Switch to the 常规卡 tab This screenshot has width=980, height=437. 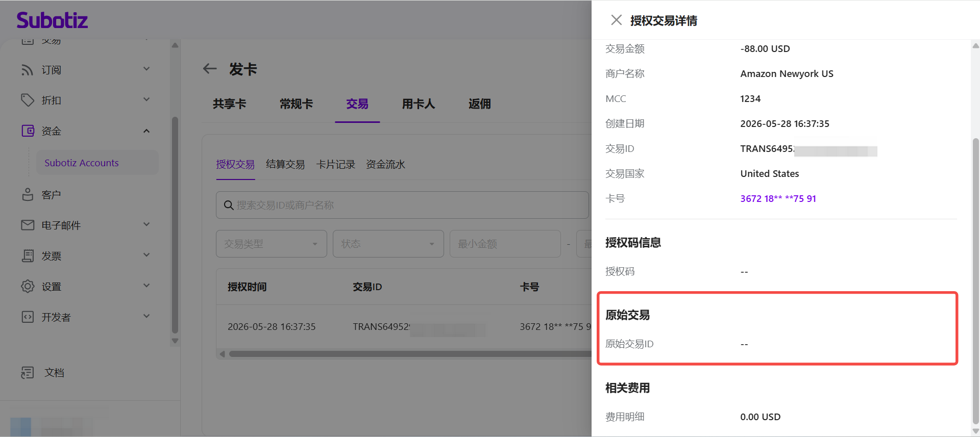tap(296, 104)
